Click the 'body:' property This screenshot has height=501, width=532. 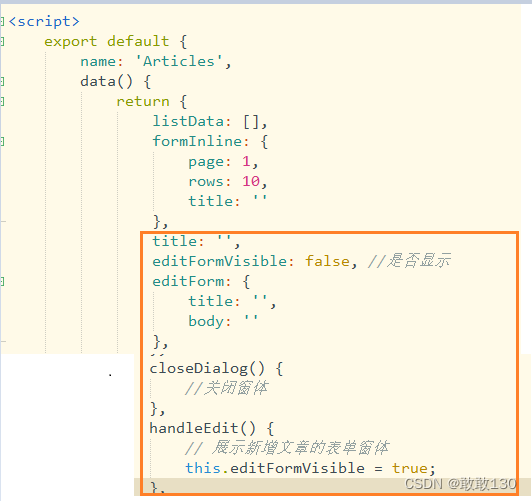(210, 321)
